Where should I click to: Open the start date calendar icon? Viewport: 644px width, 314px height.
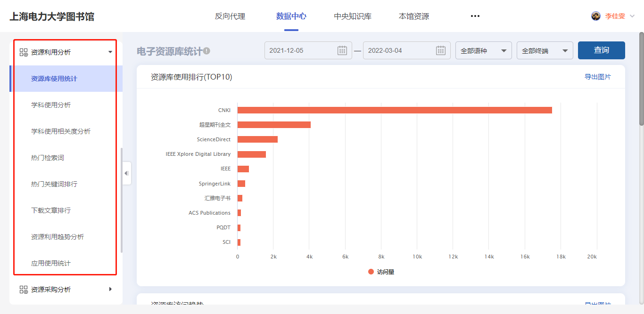coord(342,50)
